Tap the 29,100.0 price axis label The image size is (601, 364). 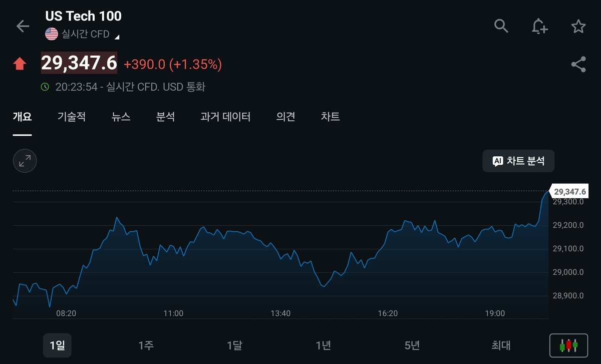click(x=568, y=249)
